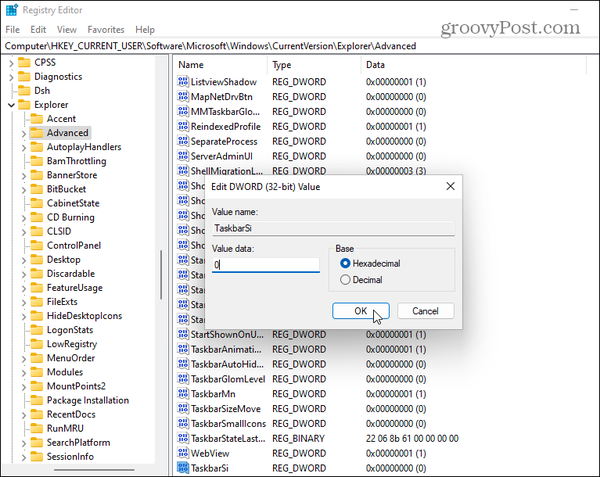Expand the CPSS registry key
This screenshot has width=600, height=477.
click(x=11, y=62)
